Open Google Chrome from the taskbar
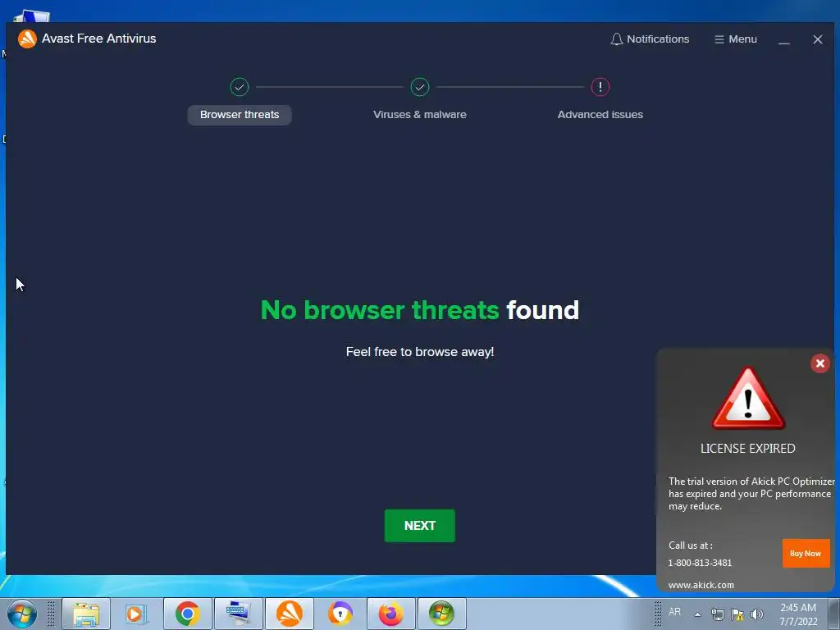The width and height of the screenshot is (840, 630). click(x=188, y=614)
